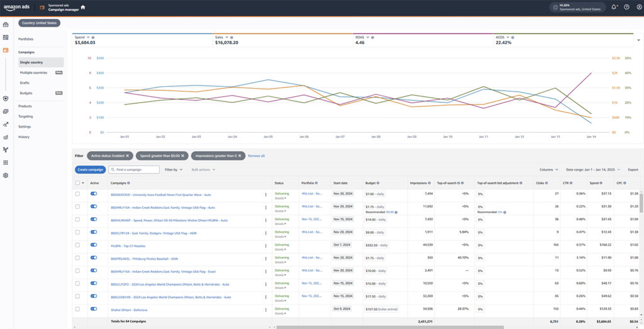This screenshot has width=644, height=329.
Task: Open the Filter by dropdown
Action: [x=174, y=170]
